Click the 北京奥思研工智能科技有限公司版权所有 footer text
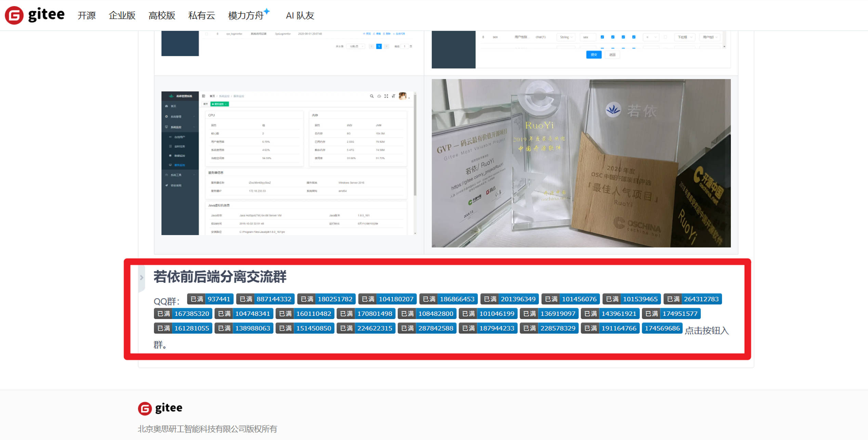This screenshot has height=440, width=868. tap(207, 429)
